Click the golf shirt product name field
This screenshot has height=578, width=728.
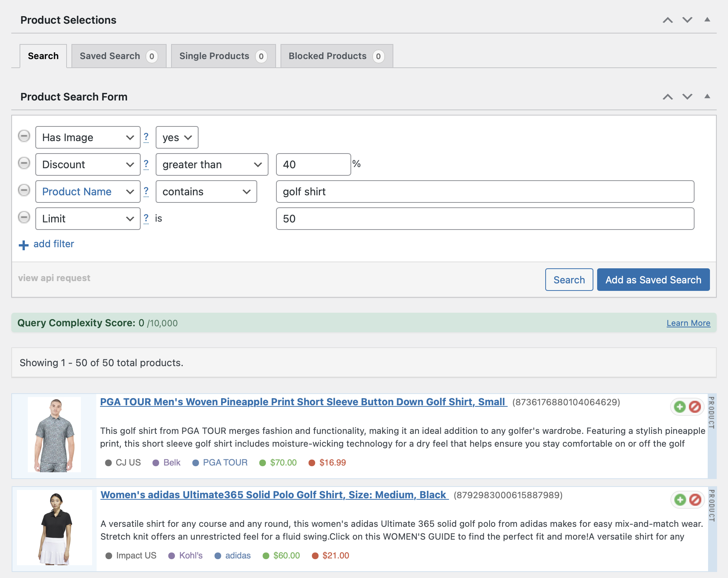coord(485,192)
